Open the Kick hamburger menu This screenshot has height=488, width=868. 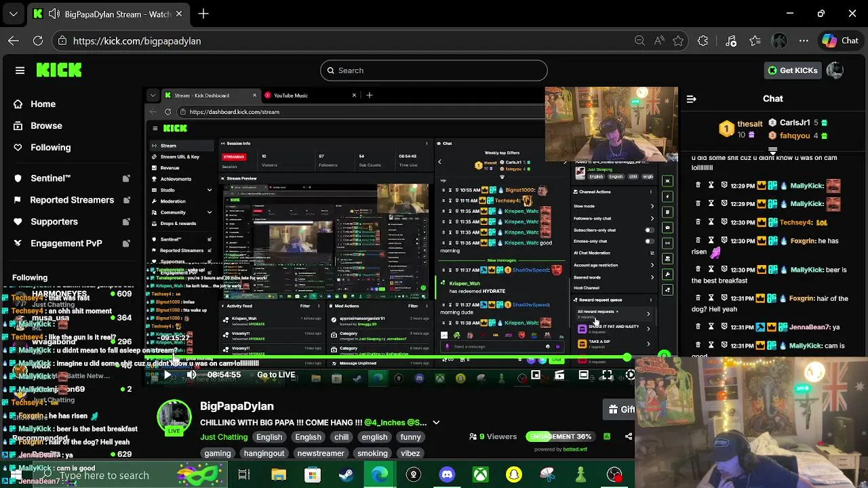(x=20, y=70)
